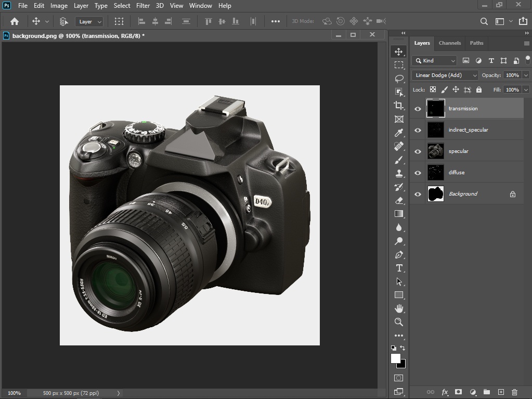532x399 pixels.
Task: Hide the specular layer
Action: (x=418, y=151)
